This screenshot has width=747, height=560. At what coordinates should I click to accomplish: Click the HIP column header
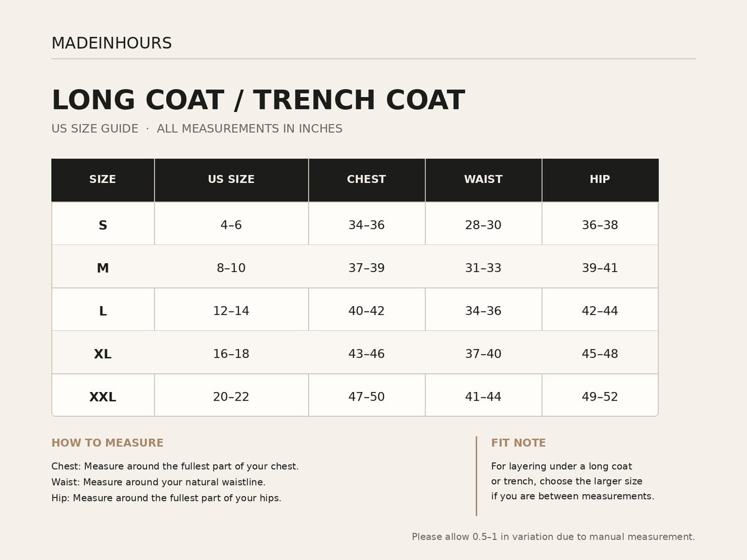tap(600, 179)
